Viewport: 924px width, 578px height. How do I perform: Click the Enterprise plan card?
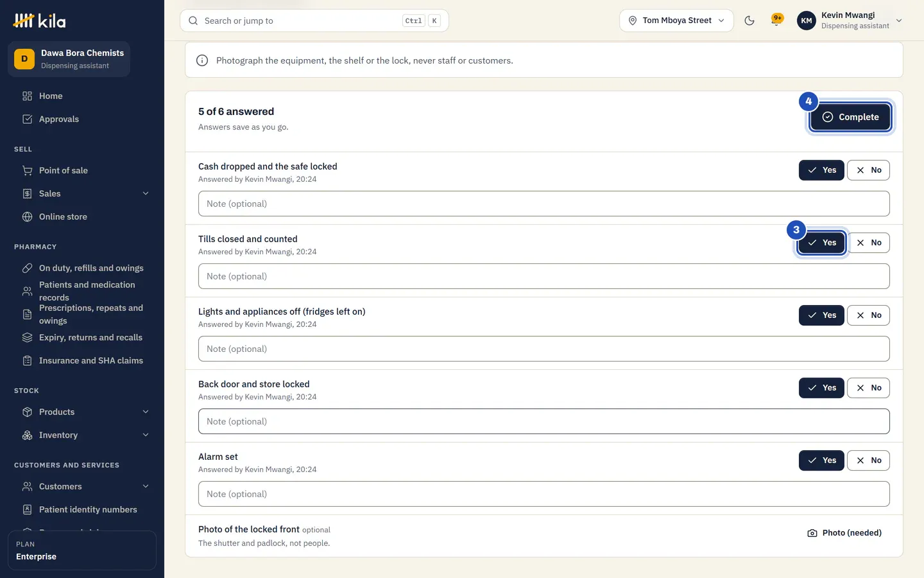[x=82, y=550]
